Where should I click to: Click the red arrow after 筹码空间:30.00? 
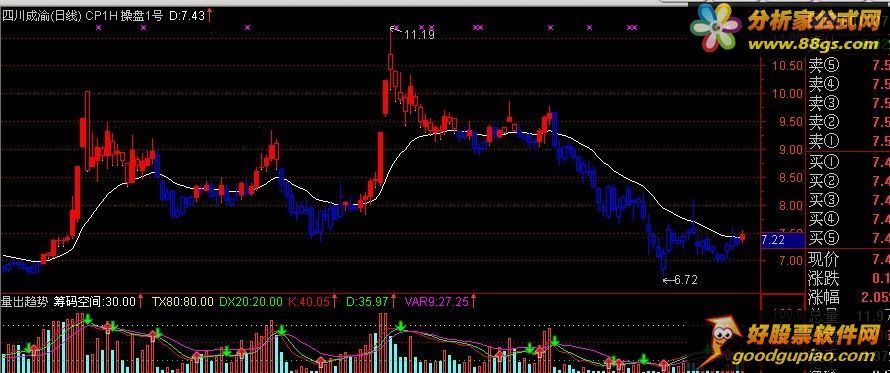pos(141,301)
